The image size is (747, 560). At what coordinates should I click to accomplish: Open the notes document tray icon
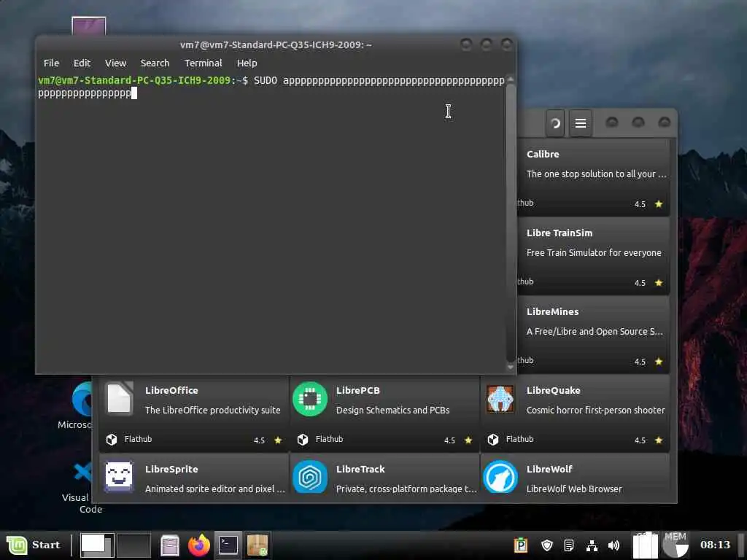pyautogui.click(x=568, y=545)
